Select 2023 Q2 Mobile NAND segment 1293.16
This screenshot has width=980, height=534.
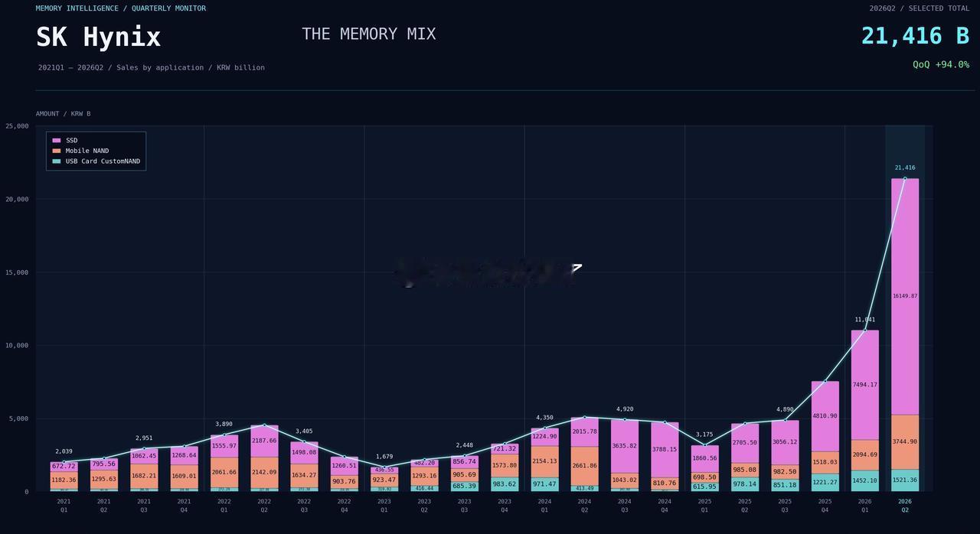pyautogui.click(x=424, y=476)
